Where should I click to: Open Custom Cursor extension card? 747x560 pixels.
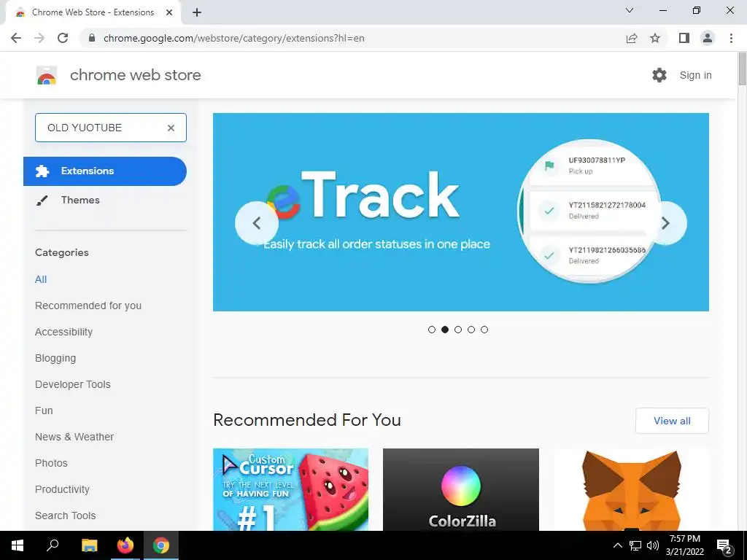click(290, 489)
